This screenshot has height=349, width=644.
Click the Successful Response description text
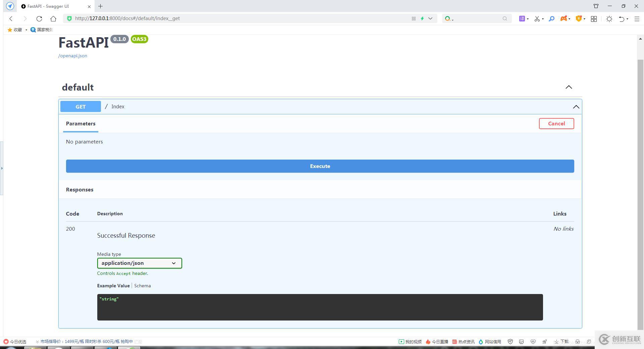click(x=126, y=236)
